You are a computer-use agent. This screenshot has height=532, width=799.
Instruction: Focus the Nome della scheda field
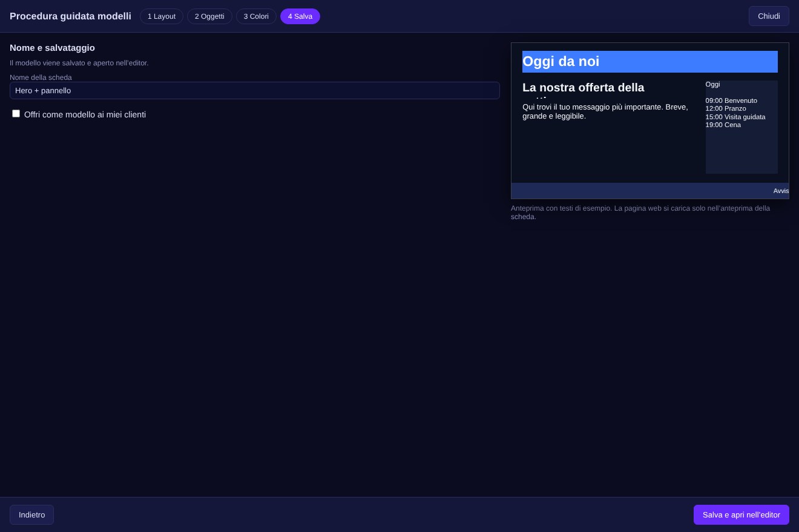tap(255, 90)
